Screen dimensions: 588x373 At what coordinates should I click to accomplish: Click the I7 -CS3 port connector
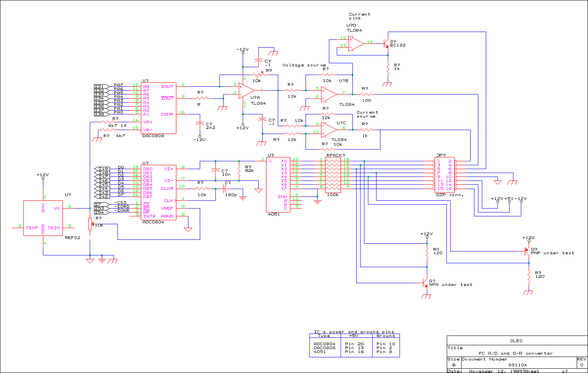point(102,204)
